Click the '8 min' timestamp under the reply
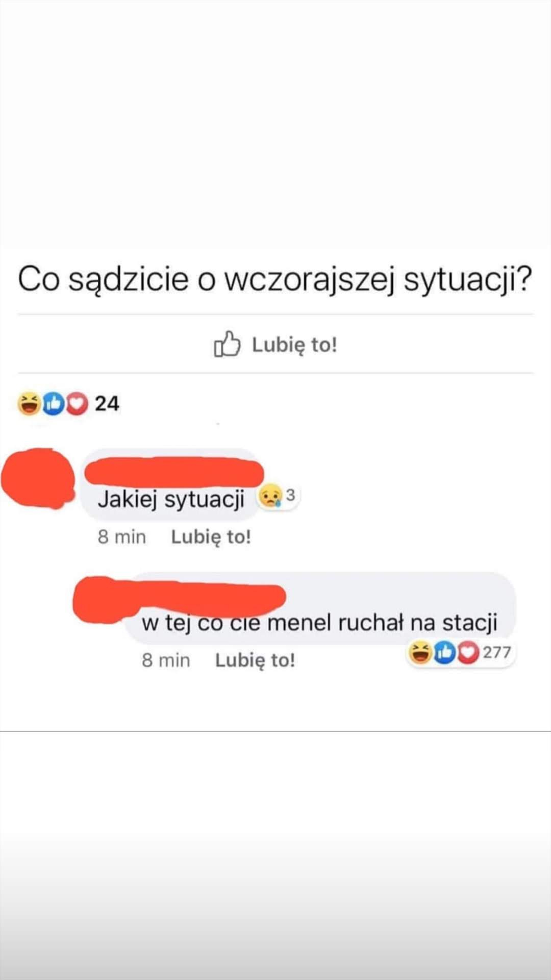The height and width of the screenshot is (980, 551). pyautogui.click(x=166, y=660)
